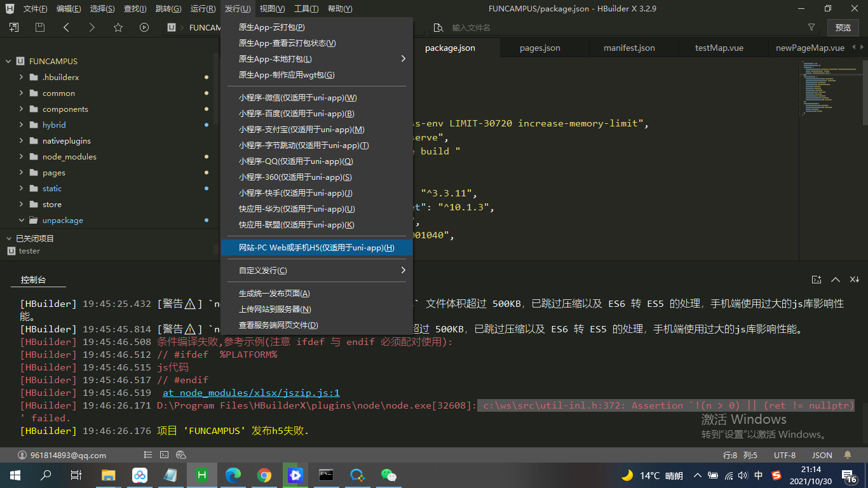868x488 pixels.
Task: Click the 预览 preview button
Action: tap(843, 27)
